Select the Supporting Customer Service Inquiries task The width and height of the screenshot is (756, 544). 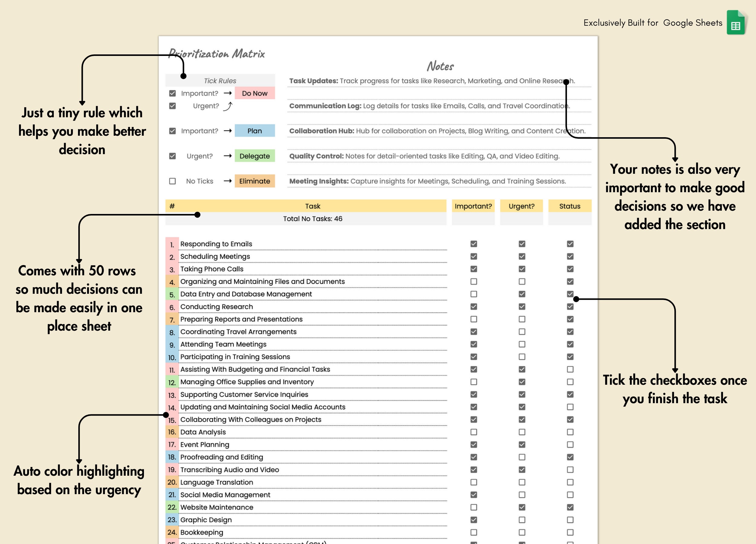(x=313, y=394)
